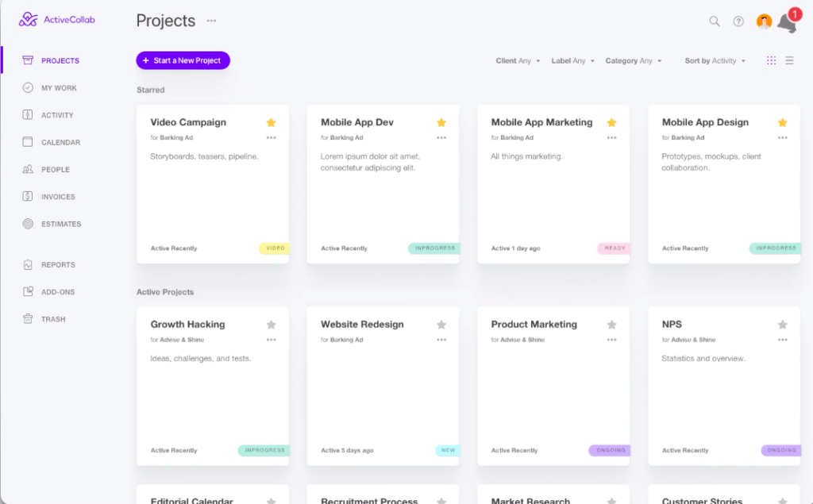The width and height of the screenshot is (813, 504).
Task: Star the Website Redesign project
Action: pyautogui.click(x=441, y=325)
